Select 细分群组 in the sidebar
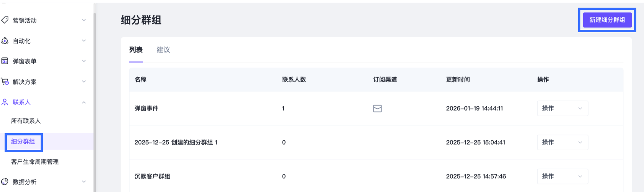The height and width of the screenshot is (192, 644). pyautogui.click(x=23, y=142)
